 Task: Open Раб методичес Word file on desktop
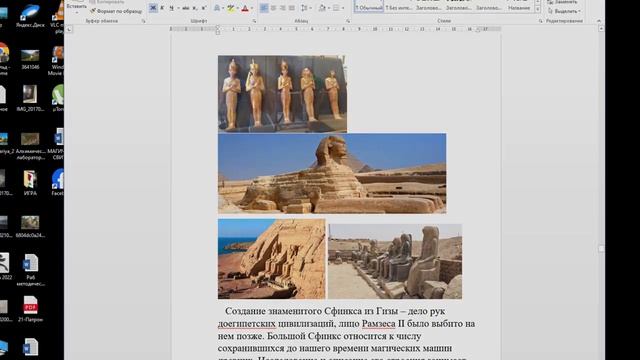click(x=30, y=270)
